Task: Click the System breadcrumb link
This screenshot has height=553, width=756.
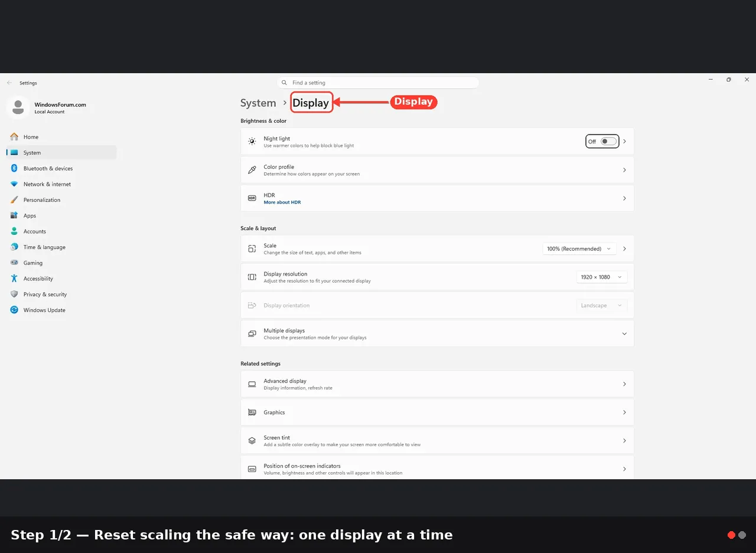Action: 258,103
